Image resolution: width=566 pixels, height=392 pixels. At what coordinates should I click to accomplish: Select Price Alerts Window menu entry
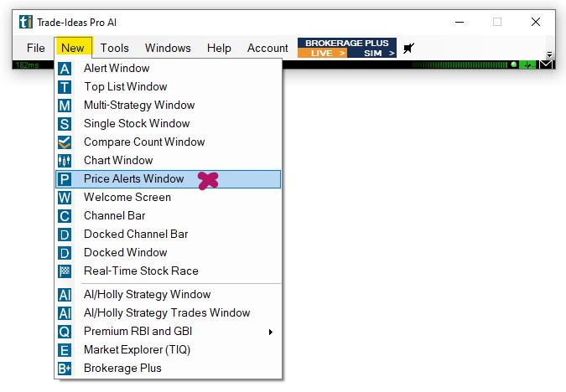click(134, 179)
